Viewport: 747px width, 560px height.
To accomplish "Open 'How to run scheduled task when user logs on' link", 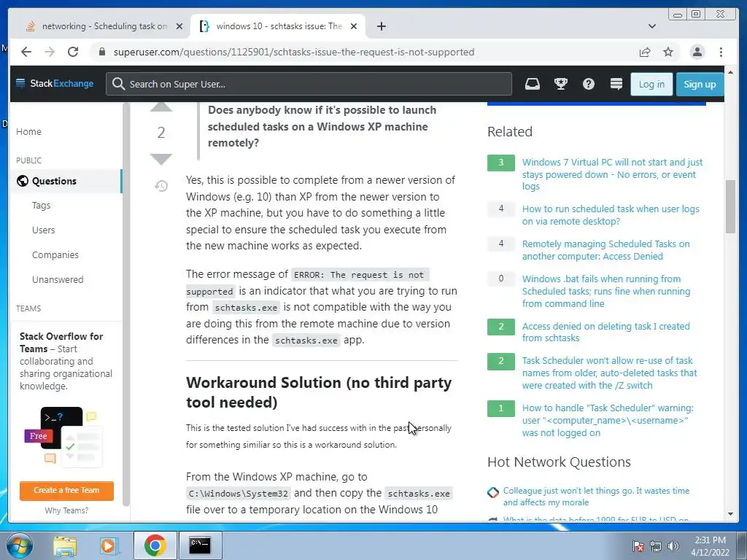I will tap(611, 215).
